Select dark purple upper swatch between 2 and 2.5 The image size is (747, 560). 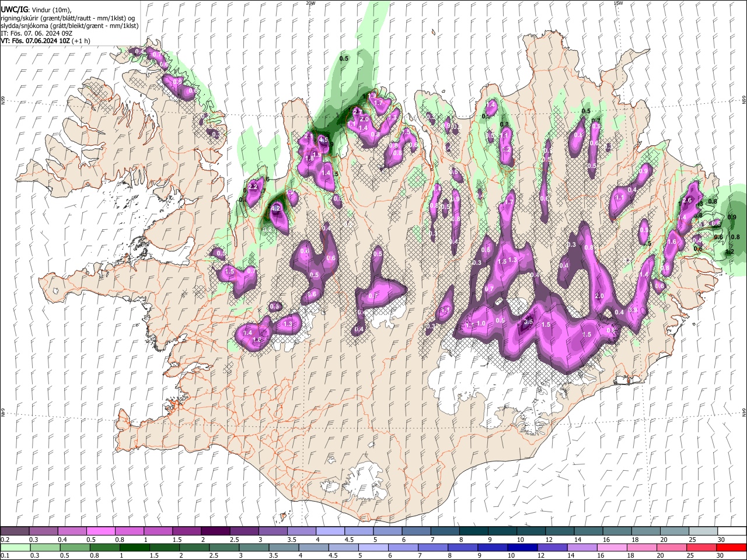pos(215,531)
